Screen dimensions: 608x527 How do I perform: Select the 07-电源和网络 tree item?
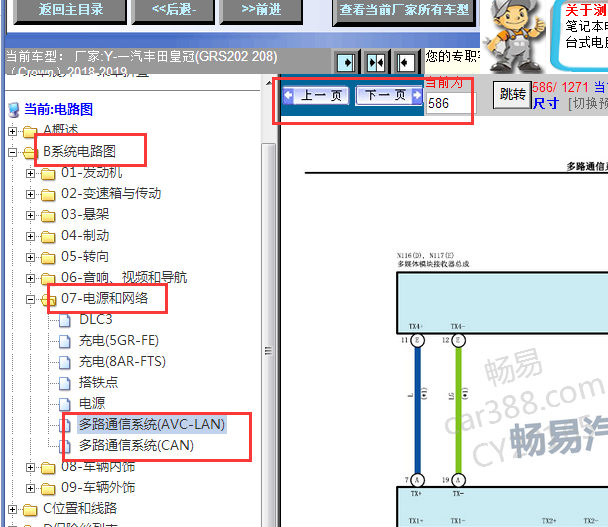click(x=104, y=298)
